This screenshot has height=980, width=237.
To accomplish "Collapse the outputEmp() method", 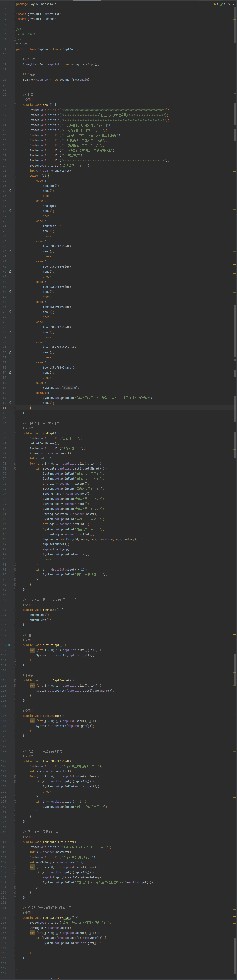I will [15, 716].
